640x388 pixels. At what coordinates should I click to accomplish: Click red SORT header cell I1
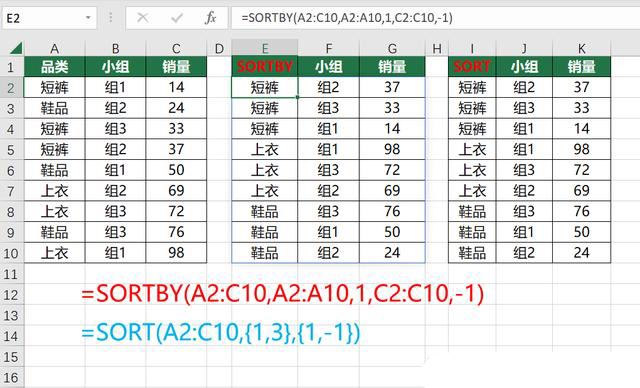click(472, 67)
